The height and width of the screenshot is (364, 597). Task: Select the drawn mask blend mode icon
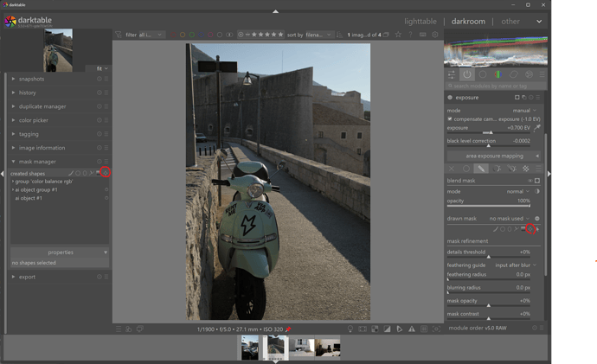point(481,169)
